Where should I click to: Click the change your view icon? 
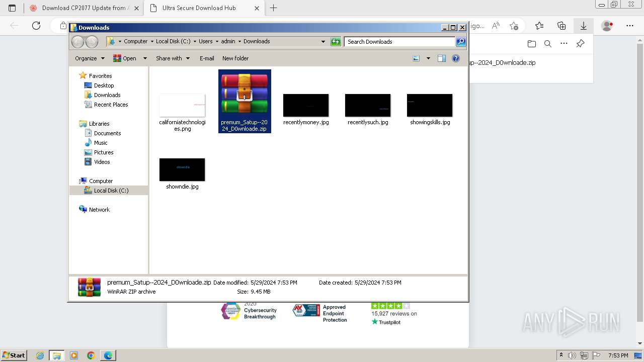[x=416, y=58]
